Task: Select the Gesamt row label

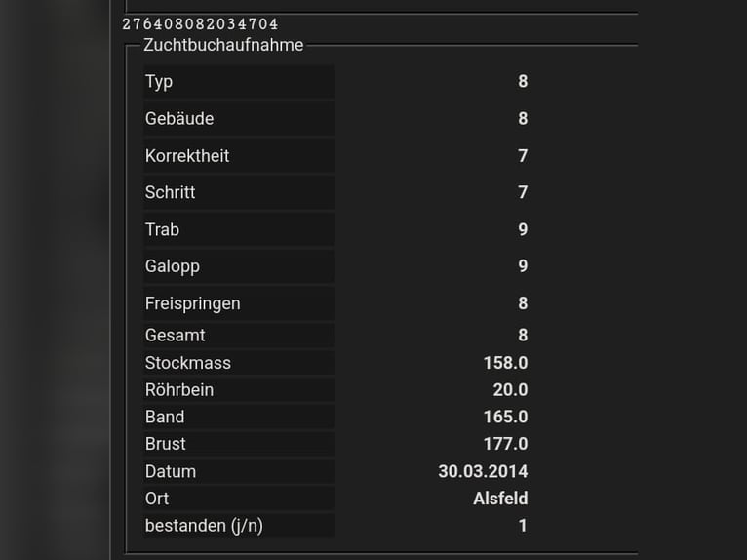Action: (176, 336)
